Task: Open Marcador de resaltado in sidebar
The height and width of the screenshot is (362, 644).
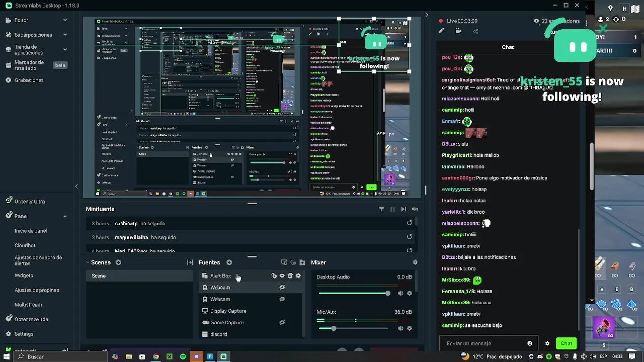Action: pos(29,65)
